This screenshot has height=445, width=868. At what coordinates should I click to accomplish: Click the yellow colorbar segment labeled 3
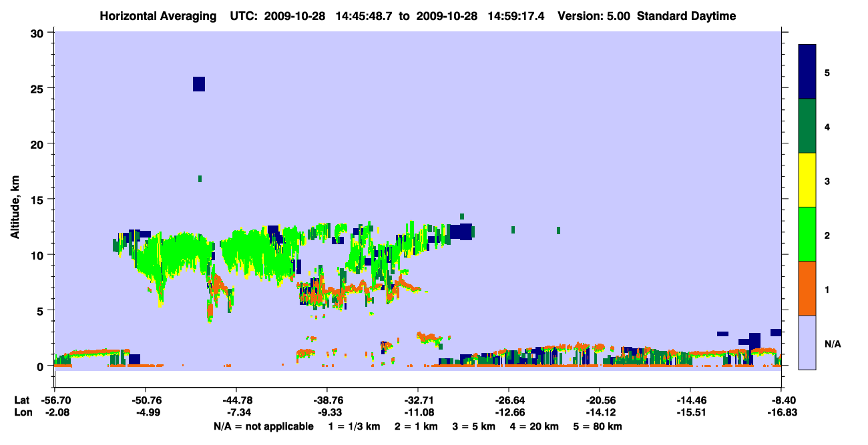[807, 180]
